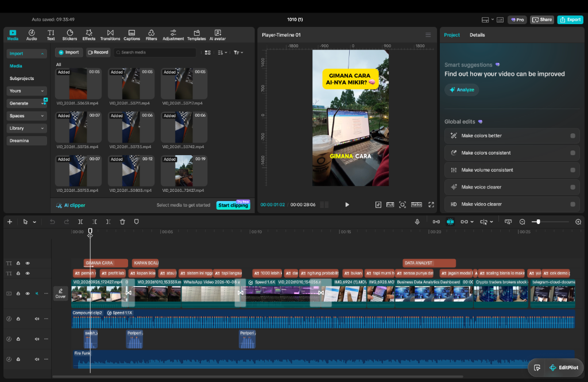The image size is (588, 382).
Task: Adjust the timeline zoom slider handle
Action: pos(538,222)
